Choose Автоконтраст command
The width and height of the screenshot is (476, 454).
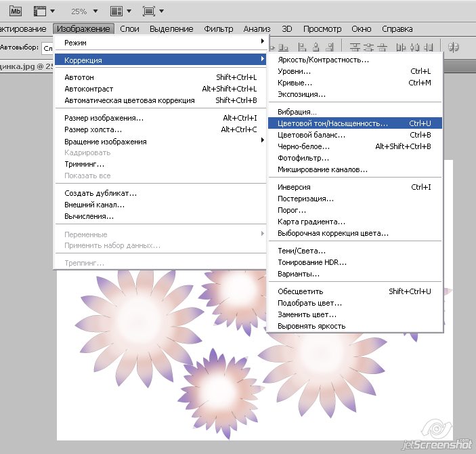[x=89, y=89]
